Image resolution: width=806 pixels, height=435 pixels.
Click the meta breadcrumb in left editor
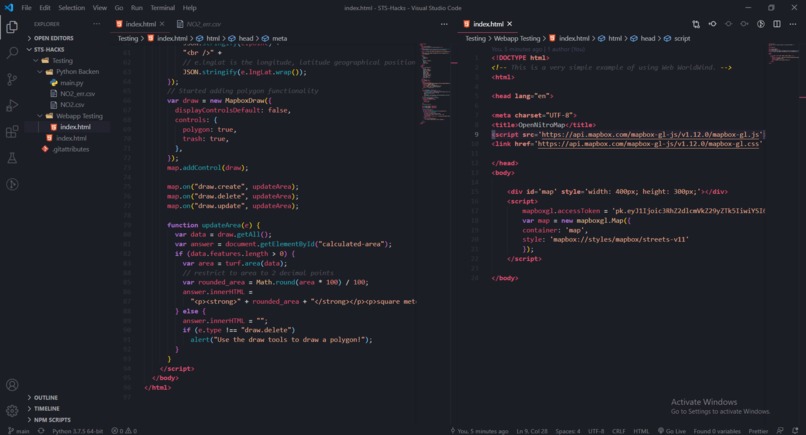click(x=274, y=38)
